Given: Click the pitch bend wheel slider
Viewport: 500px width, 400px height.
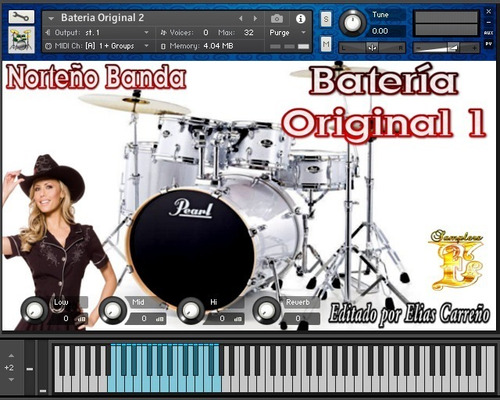Looking at the screenshot, I should click(30, 368).
